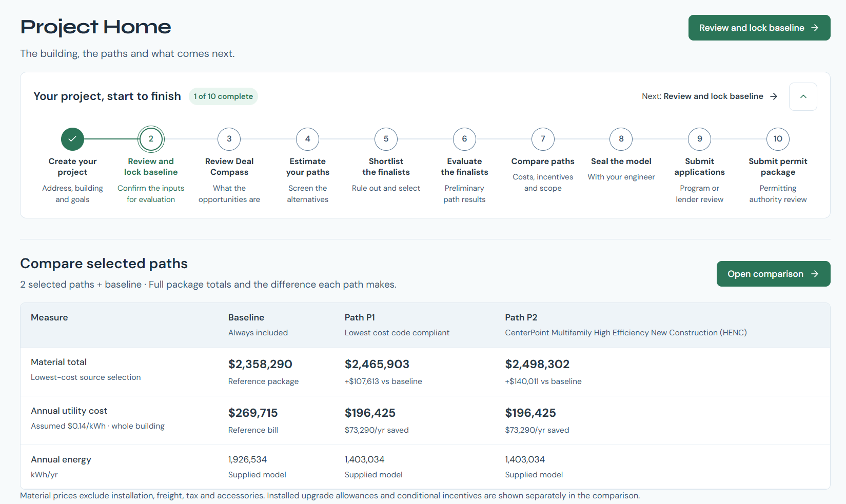Click the Reference package caption
The width and height of the screenshot is (846, 504).
pyautogui.click(x=263, y=381)
